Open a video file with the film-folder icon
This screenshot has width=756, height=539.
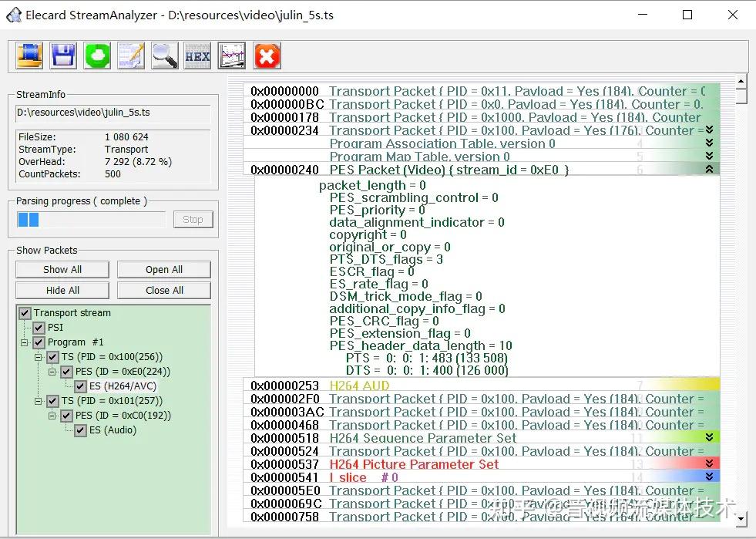click(30, 56)
